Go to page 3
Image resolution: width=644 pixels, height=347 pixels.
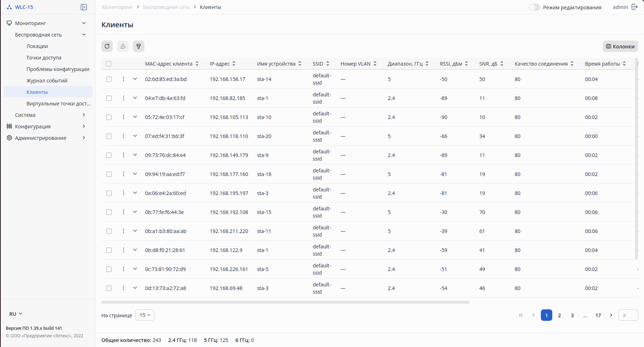pyautogui.click(x=572, y=315)
